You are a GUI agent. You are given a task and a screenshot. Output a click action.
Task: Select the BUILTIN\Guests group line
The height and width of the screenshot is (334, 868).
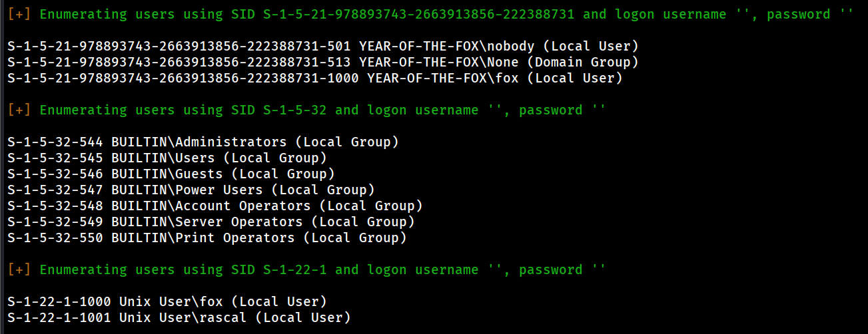pyautogui.click(x=171, y=174)
